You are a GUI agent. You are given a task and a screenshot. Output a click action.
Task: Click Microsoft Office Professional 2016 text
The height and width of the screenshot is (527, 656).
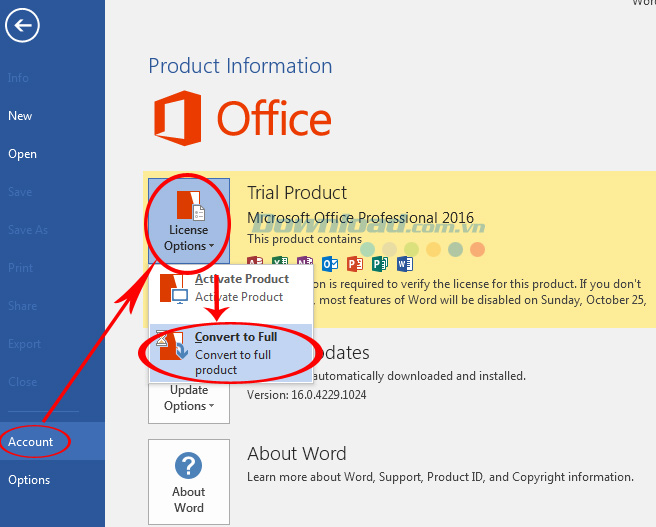tap(360, 218)
